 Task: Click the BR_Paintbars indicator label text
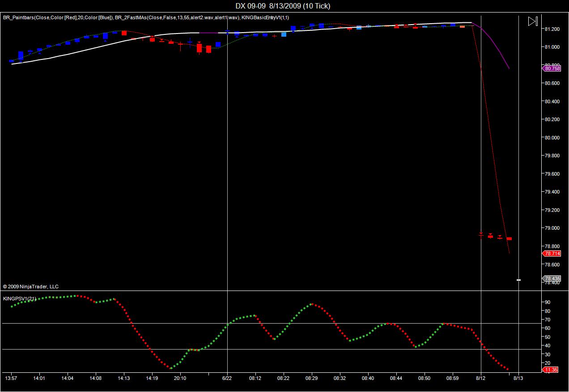(58, 17)
